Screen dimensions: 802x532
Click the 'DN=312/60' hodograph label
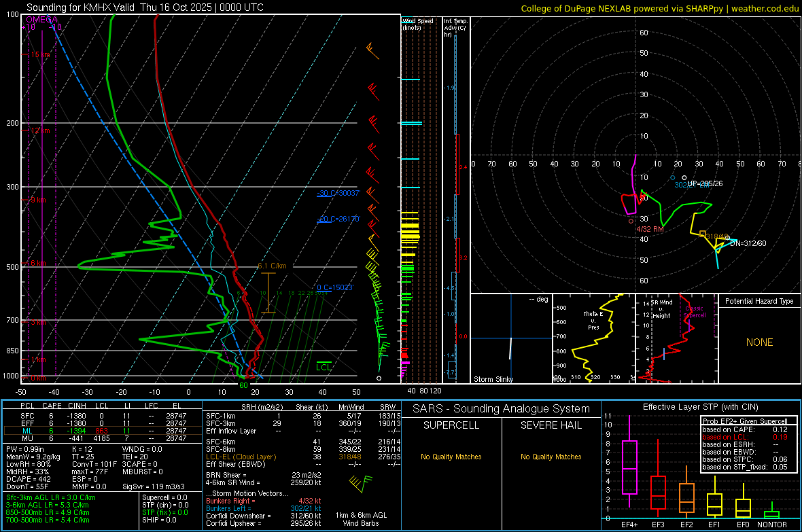(x=748, y=243)
